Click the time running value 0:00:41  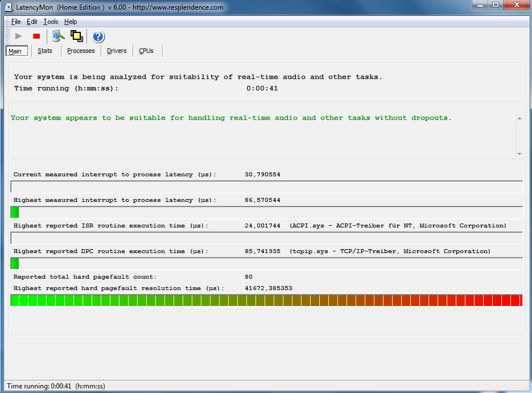pos(262,88)
